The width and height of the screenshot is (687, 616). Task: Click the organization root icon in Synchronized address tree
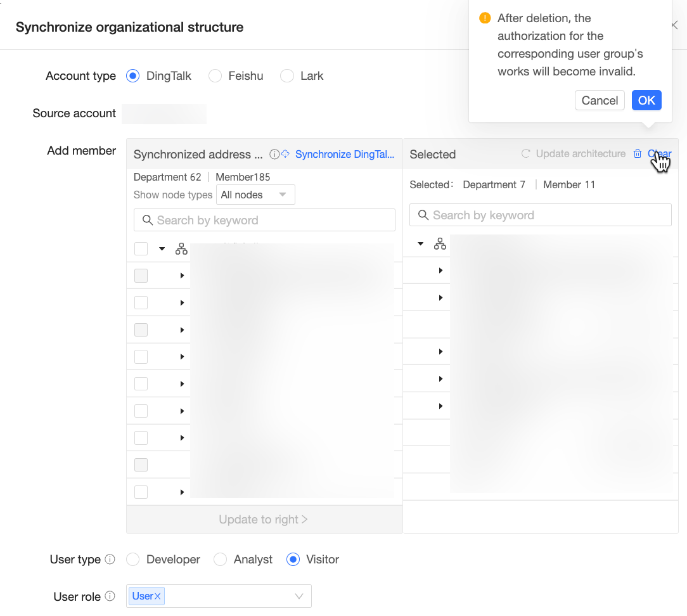click(181, 249)
